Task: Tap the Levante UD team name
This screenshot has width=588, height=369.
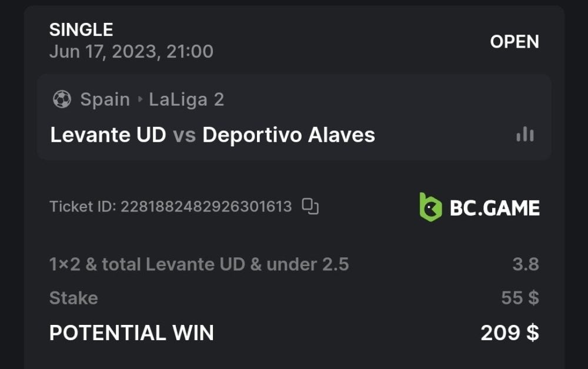Action: click(x=108, y=135)
